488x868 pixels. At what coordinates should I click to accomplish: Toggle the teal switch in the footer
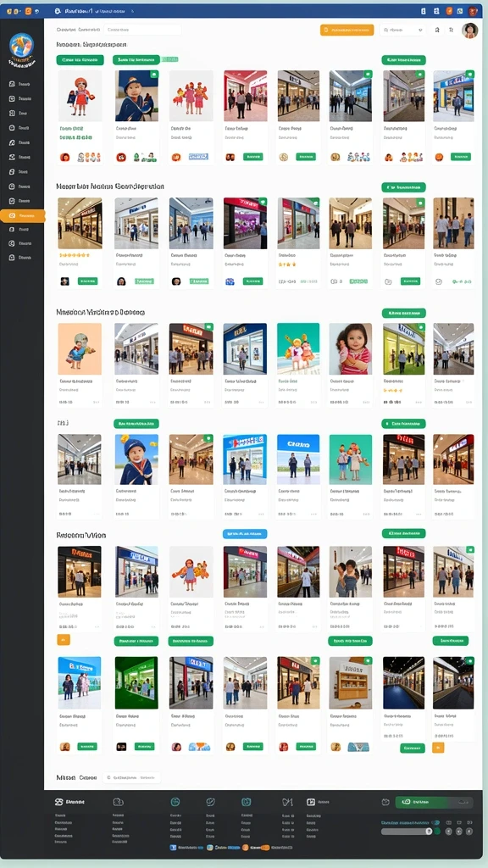pyautogui.click(x=436, y=822)
